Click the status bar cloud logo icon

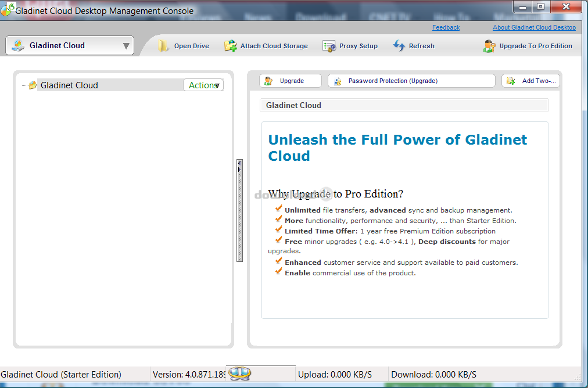239,373
